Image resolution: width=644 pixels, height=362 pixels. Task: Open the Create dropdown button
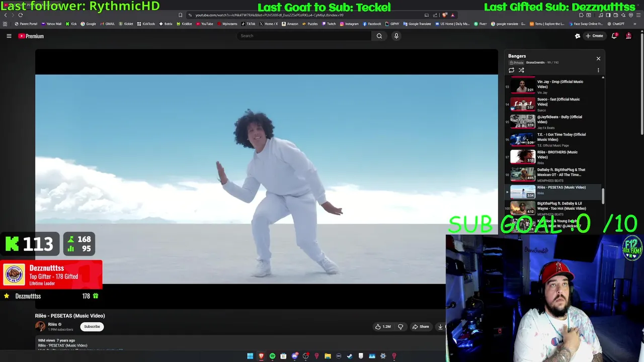coord(594,36)
